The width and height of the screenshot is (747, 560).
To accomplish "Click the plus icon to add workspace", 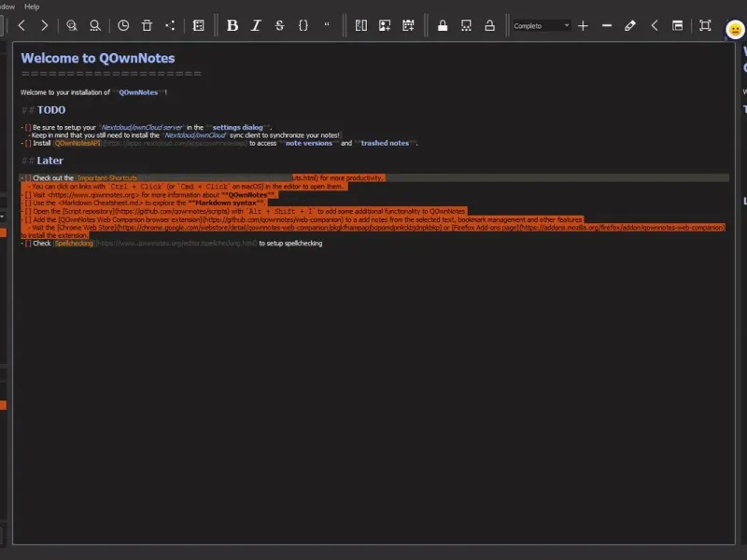I will coord(583,25).
